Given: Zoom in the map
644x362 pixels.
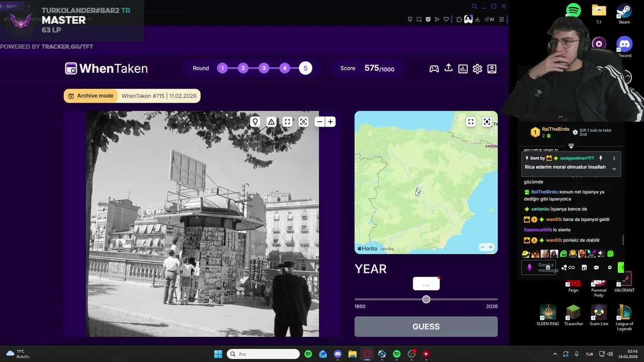Looking at the screenshot, I should coord(491,247).
